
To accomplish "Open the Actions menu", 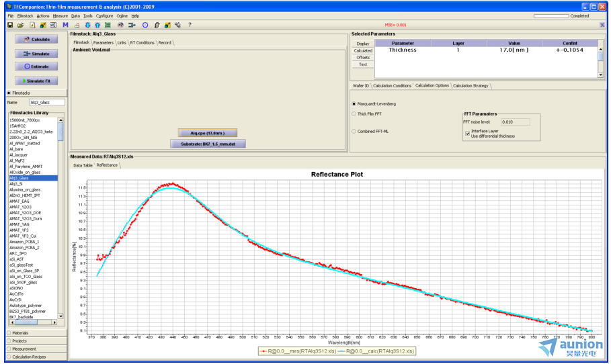I will coord(43,16).
